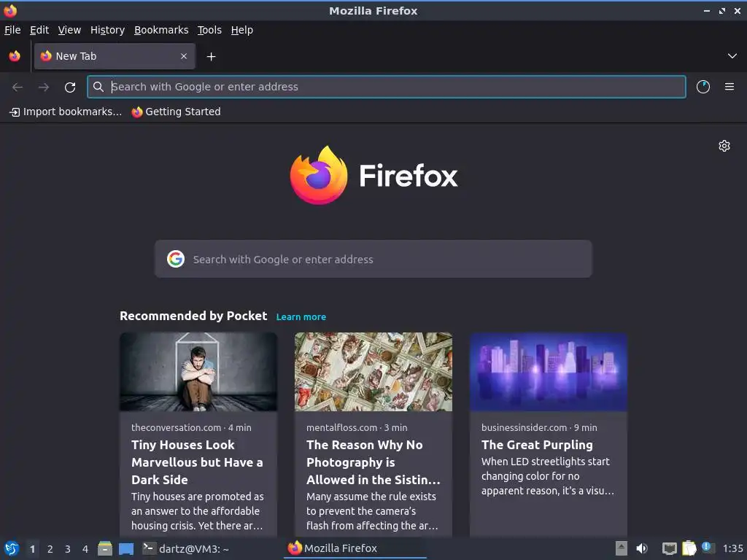This screenshot has width=747, height=560.
Task: Open 'The Reason Why No Photography' headline
Action: click(373, 462)
